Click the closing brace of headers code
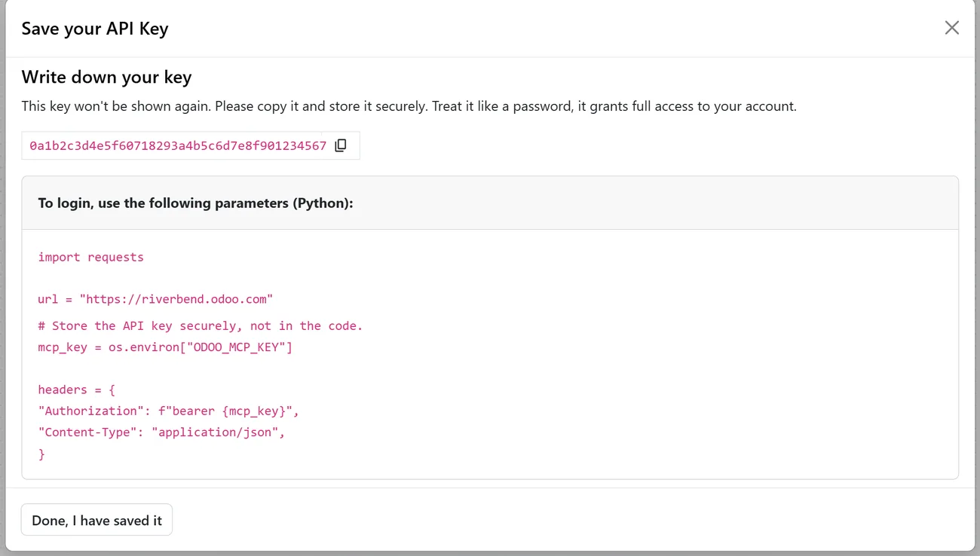This screenshot has height=556, width=980. tap(41, 454)
